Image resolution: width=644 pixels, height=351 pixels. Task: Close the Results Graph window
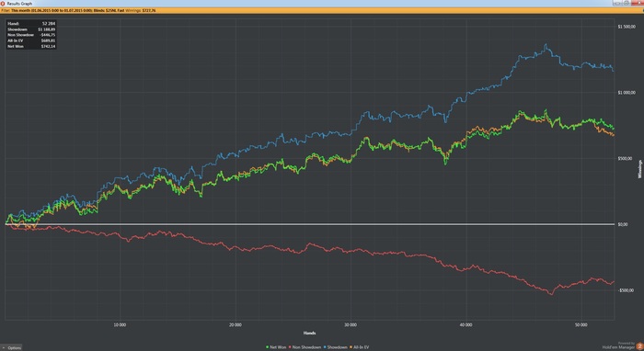[637, 3]
